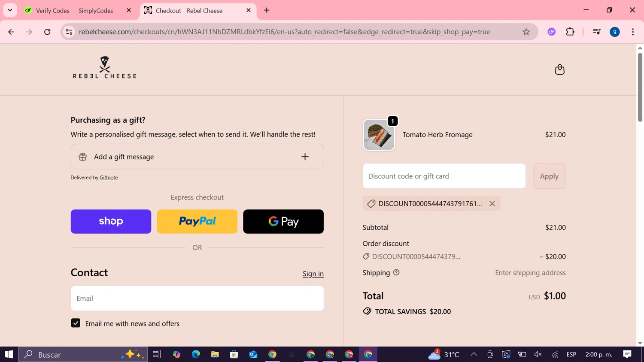This screenshot has width=644, height=362.
Task: Click the gift box icon
Action: pos(83,157)
